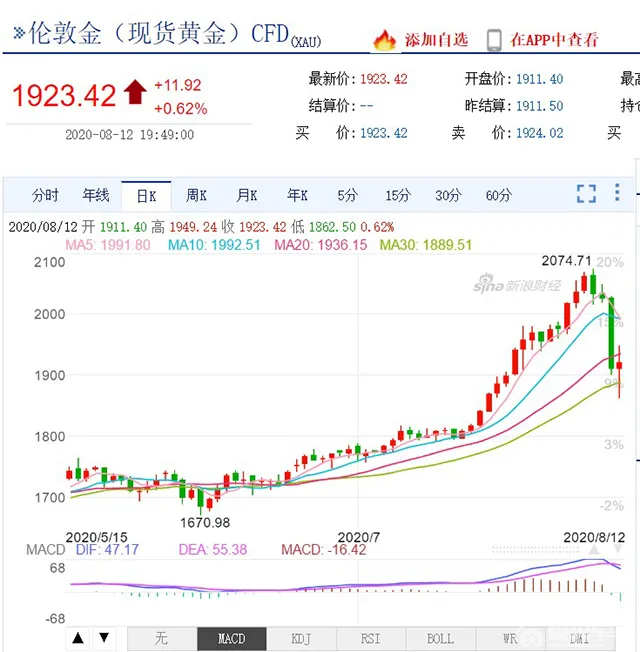
Task: Expand chart to fullscreen using the corner-brackets icon
Action: 586,194
